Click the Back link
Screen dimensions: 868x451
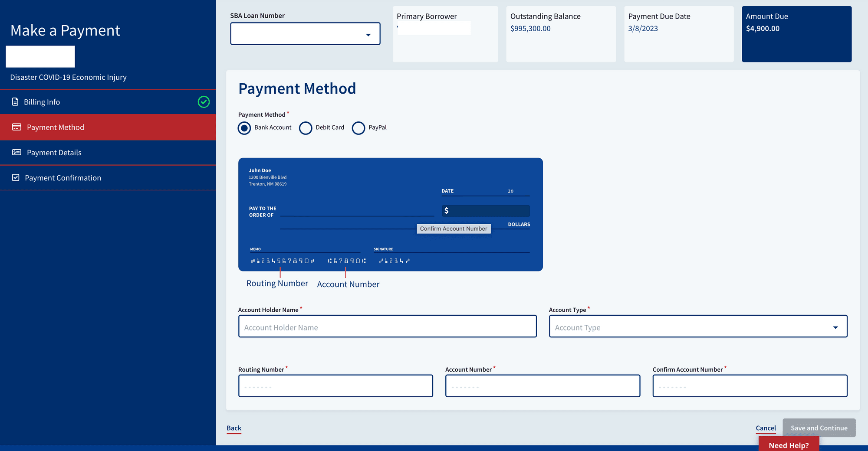tap(234, 428)
